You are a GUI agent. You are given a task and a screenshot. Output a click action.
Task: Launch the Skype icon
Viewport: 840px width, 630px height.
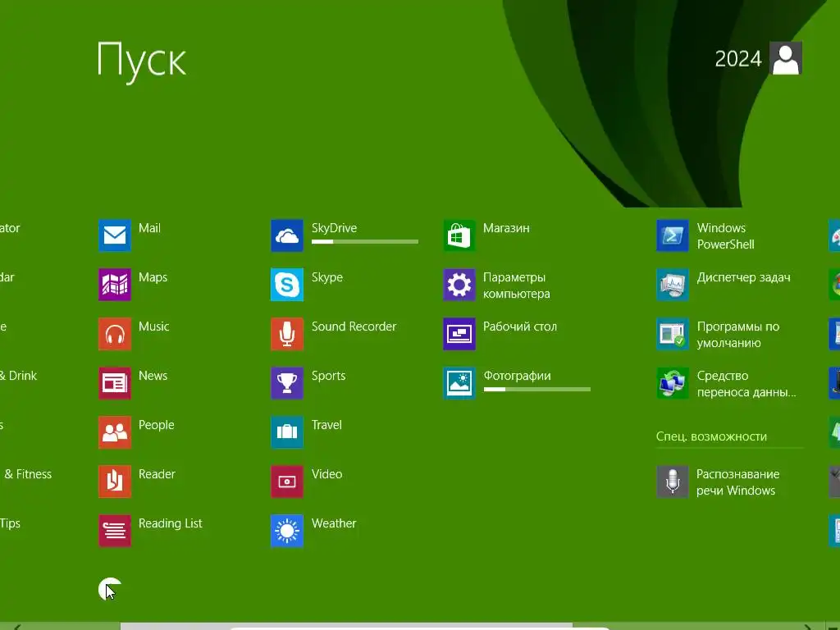[287, 285]
